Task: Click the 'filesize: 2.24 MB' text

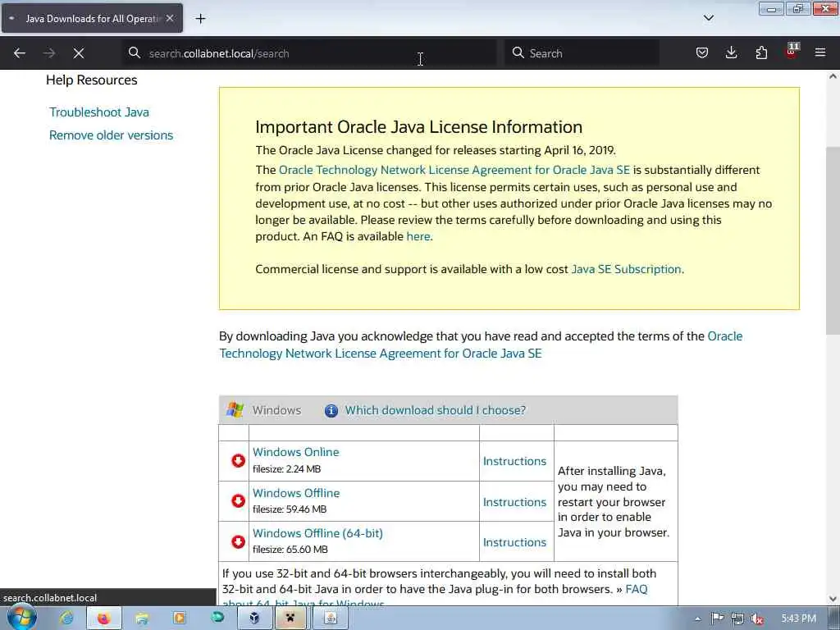Action: 286,469
